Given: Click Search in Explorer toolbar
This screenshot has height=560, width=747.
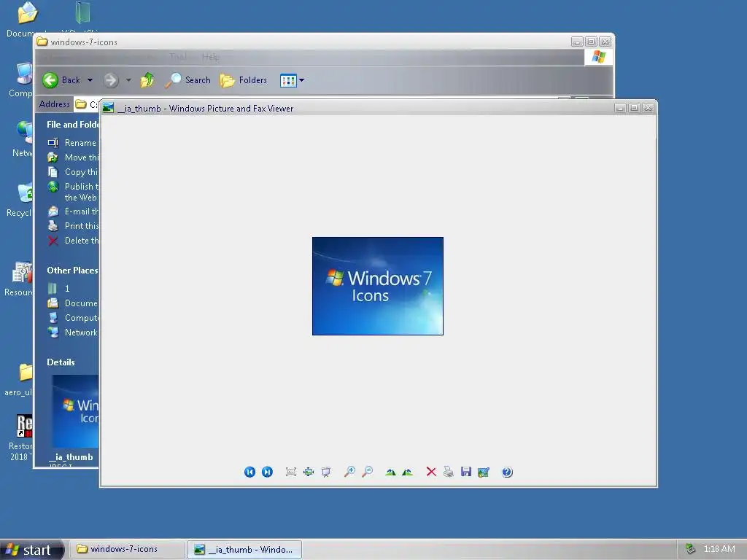Looking at the screenshot, I should coord(187,80).
